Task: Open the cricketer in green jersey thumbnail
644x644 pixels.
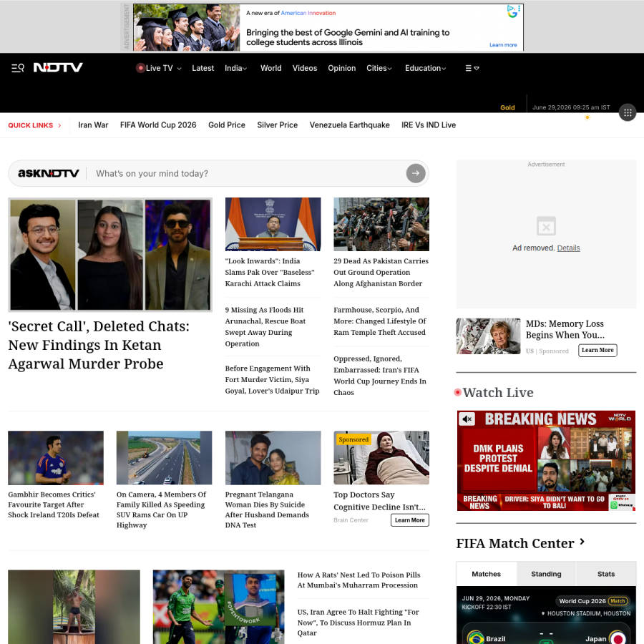Action: (218, 607)
